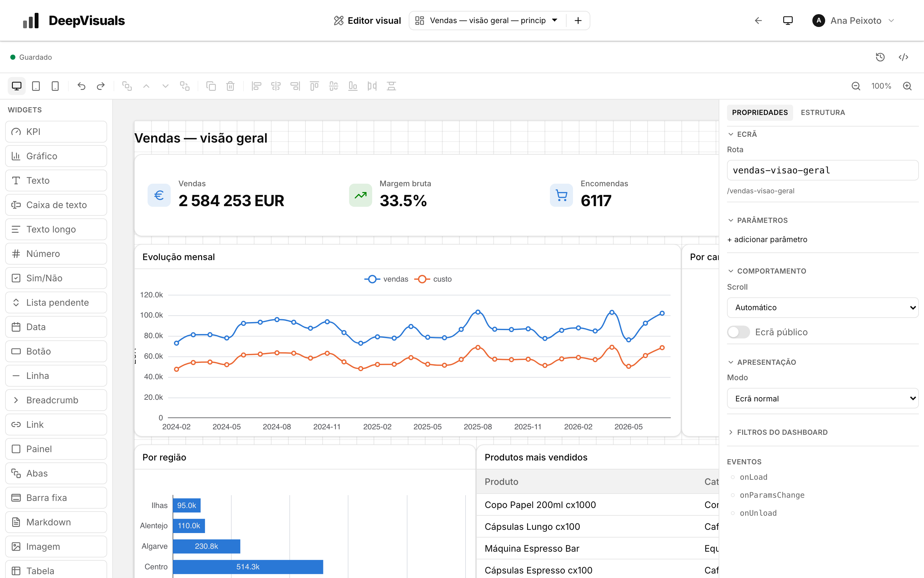This screenshot has height=578, width=924.
Task: Align selected widgets left
Action: (257, 86)
